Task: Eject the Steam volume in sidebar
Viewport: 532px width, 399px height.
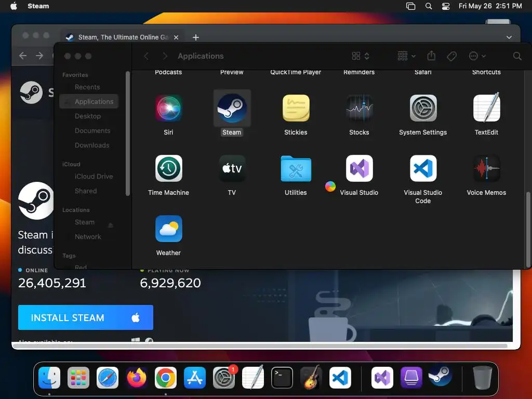Action: (x=110, y=225)
